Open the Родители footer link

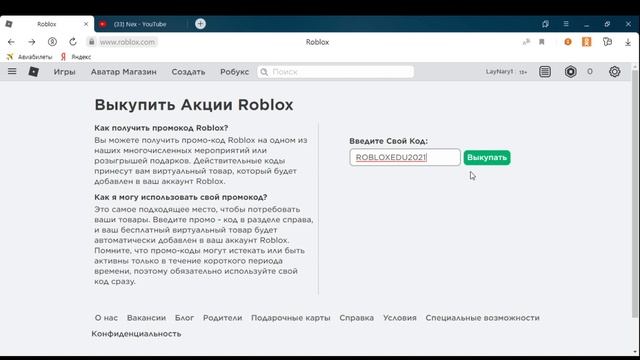(x=222, y=318)
